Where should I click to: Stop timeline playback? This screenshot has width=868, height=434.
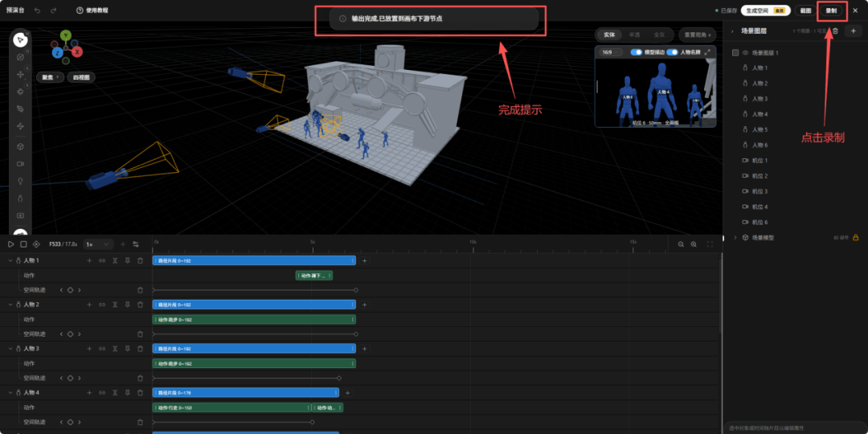pos(23,244)
